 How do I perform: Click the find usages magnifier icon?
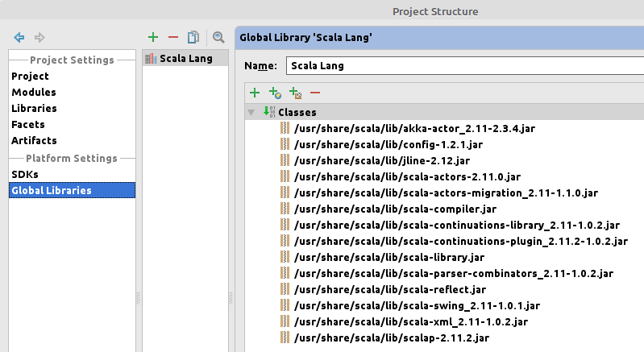tap(218, 37)
